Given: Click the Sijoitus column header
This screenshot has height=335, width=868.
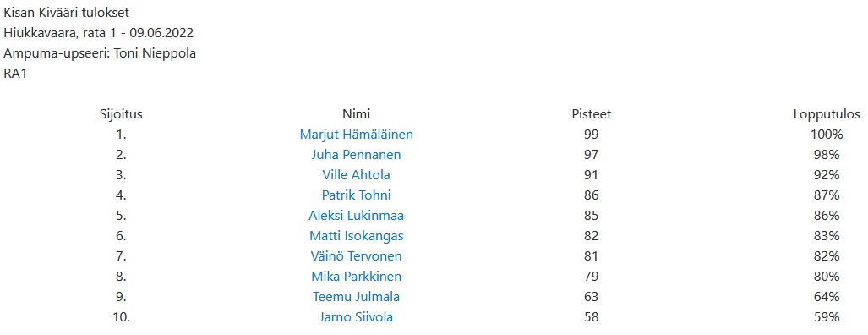Looking at the screenshot, I should click(x=121, y=114).
